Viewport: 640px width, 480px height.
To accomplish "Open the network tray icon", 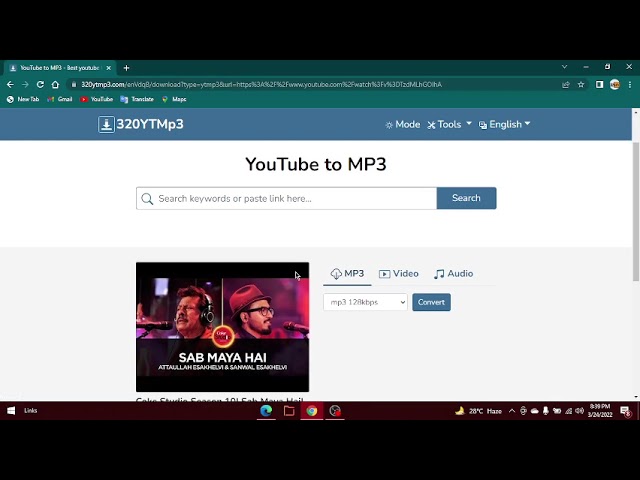I will click(568, 411).
